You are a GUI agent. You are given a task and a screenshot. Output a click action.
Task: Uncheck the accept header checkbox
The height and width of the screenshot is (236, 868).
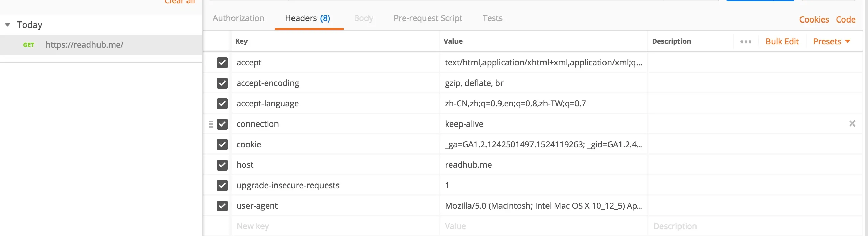click(x=222, y=63)
